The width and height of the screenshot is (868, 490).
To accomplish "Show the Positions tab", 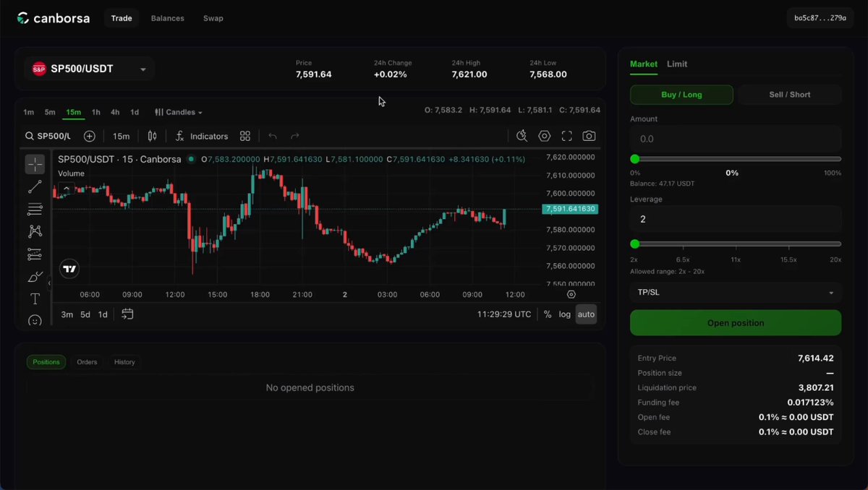I will pyautogui.click(x=46, y=362).
